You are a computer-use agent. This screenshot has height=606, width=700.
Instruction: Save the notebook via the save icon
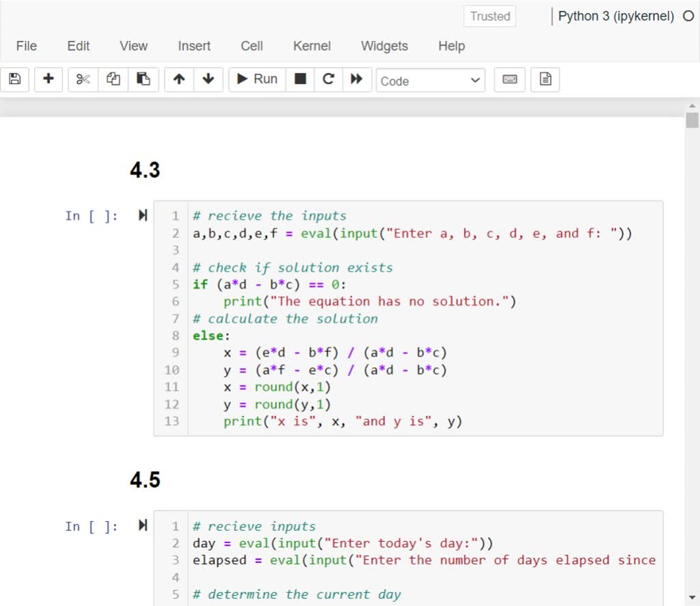(14, 79)
